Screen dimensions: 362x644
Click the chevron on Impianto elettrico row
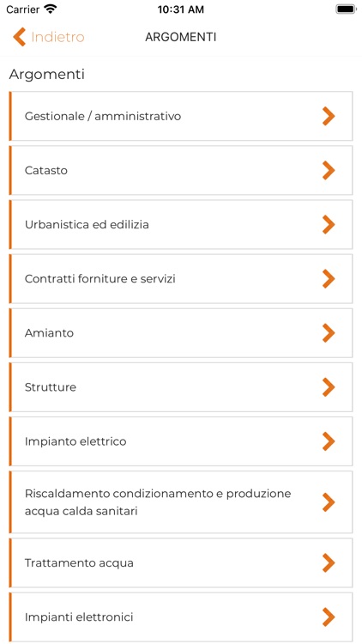(x=329, y=441)
